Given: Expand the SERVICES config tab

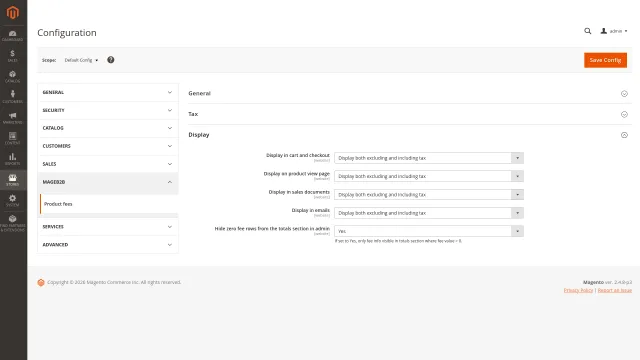Looking at the screenshot, I should [108, 227].
